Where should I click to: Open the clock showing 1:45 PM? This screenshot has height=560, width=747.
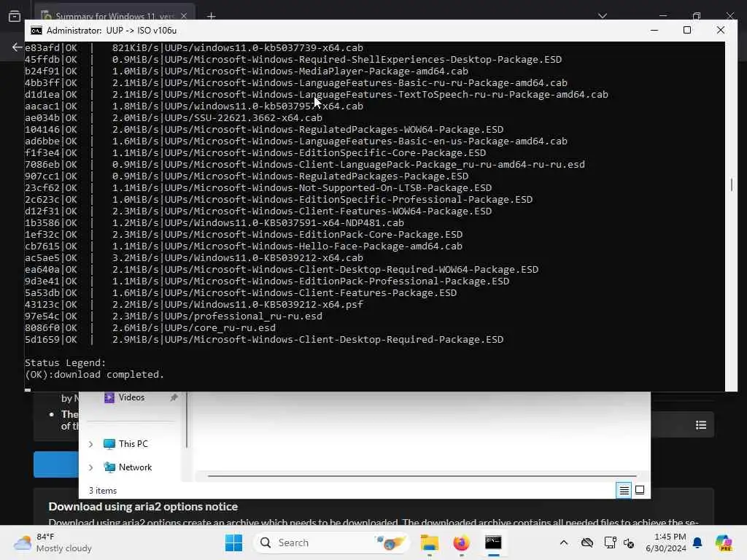pyautogui.click(x=666, y=542)
